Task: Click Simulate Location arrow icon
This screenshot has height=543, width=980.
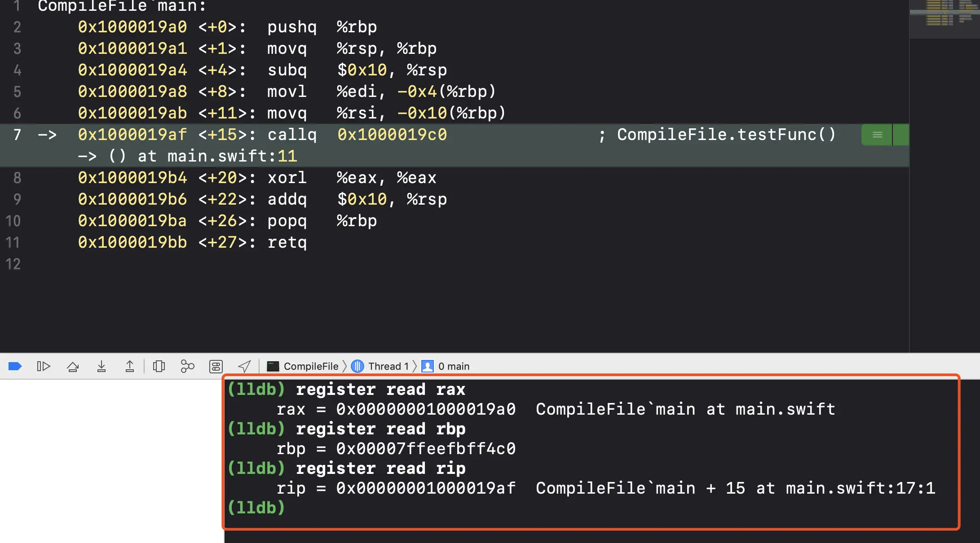Action: pyautogui.click(x=244, y=366)
